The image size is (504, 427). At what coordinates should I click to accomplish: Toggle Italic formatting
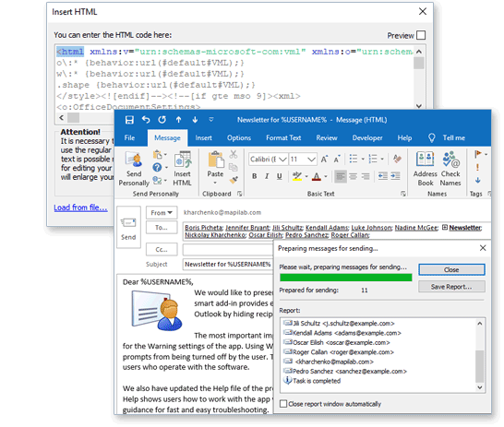click(267, 176)
